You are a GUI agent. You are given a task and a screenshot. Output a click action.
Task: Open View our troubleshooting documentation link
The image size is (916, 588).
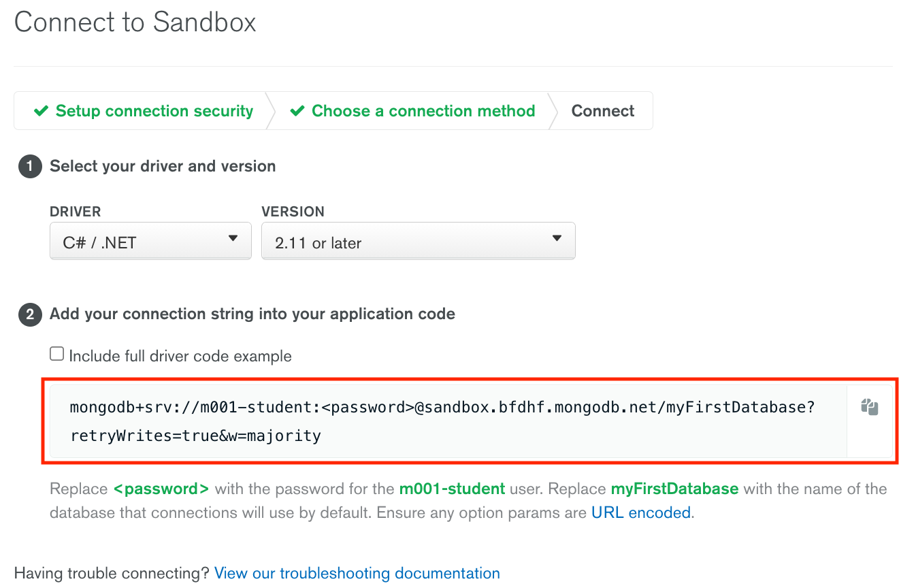357,573
